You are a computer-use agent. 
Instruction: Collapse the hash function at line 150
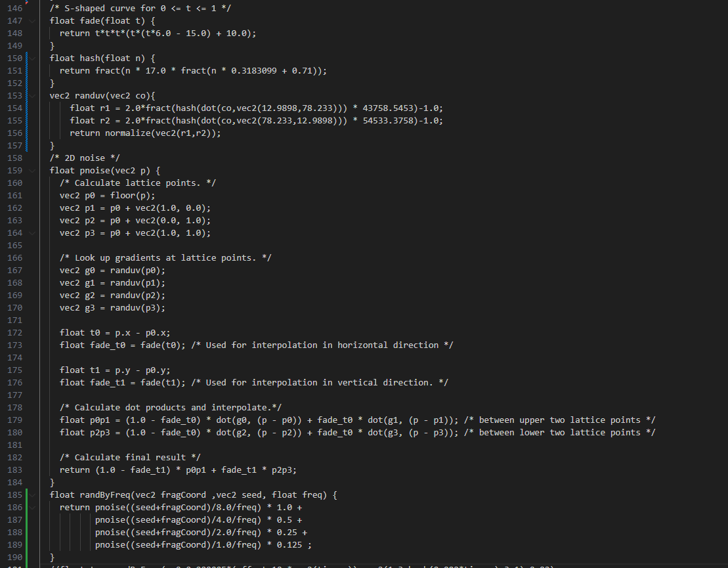click(33, 58)
